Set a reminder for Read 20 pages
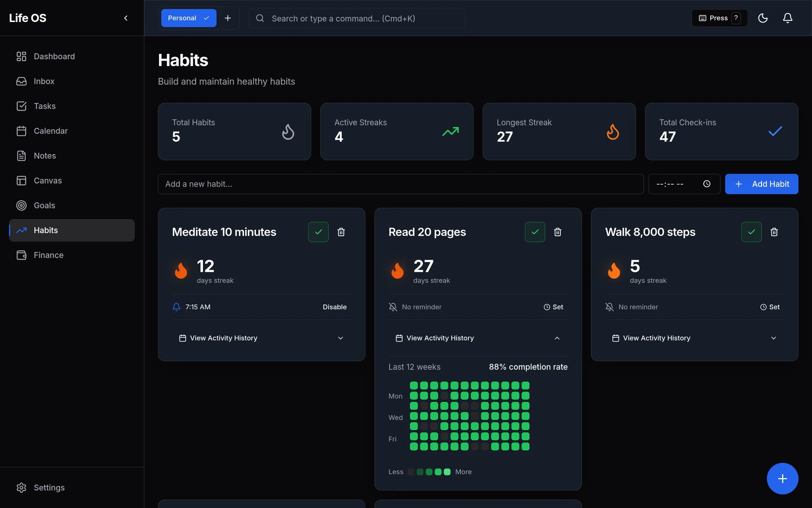Image resolution: width=812 pixels, height=508 pixels. tap(554, 307)
